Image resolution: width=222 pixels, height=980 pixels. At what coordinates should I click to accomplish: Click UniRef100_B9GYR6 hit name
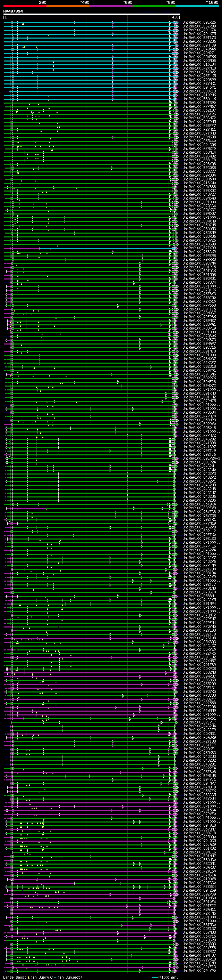pyautogui.click(x=199, y=114)
